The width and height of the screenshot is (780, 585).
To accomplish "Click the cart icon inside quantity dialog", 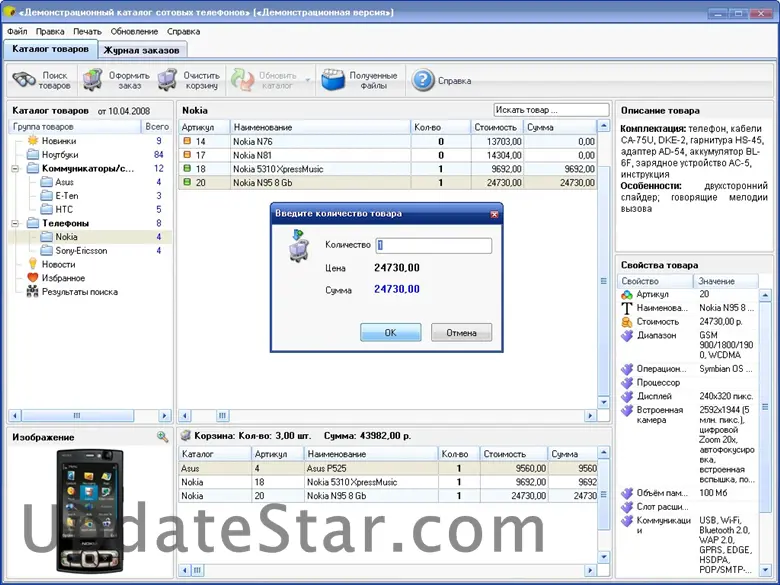I will (x=299, y=246).
